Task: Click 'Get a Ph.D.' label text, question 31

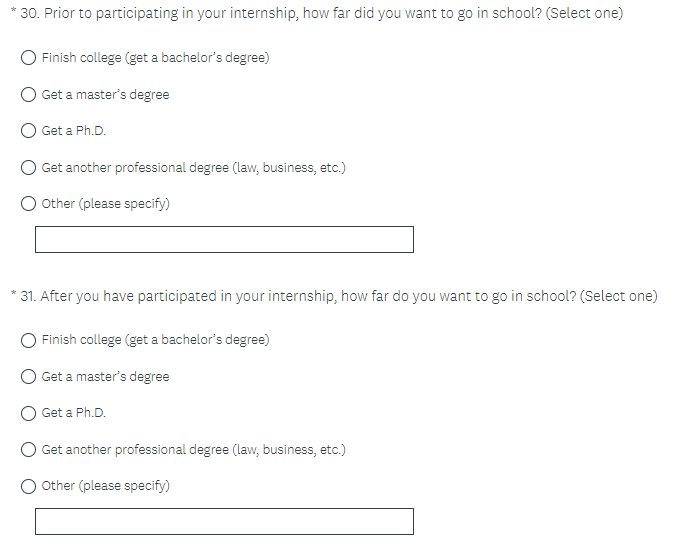Action: click(73, 413)
